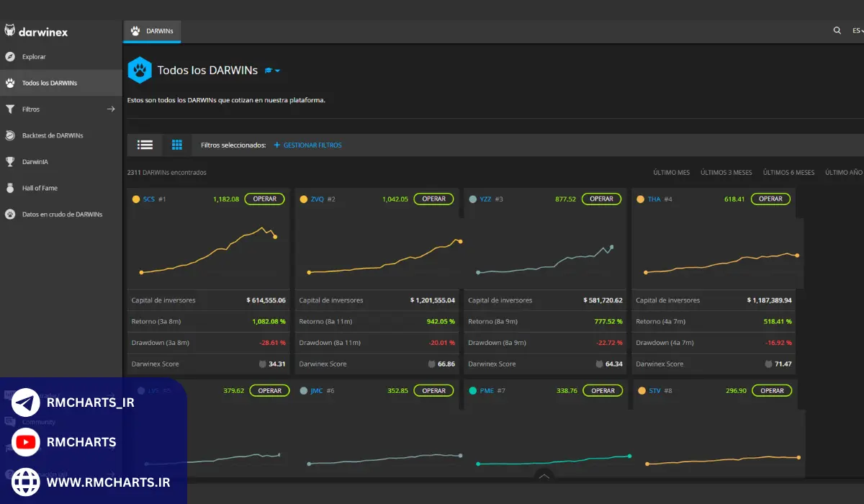Select the ÚLTIMO MES time period
Screen dimensions: 864x504
tap(671, 173)
